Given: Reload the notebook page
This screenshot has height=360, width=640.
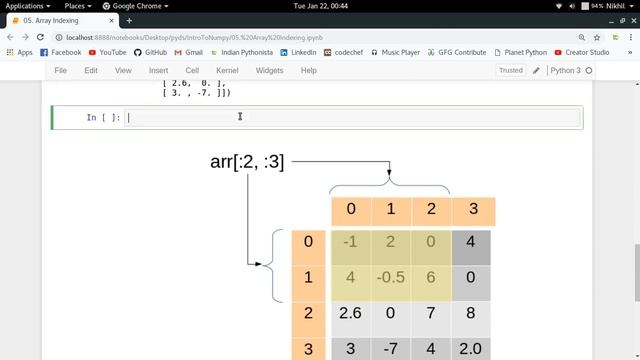Looking at the screenshot, I should click(40, 37).
